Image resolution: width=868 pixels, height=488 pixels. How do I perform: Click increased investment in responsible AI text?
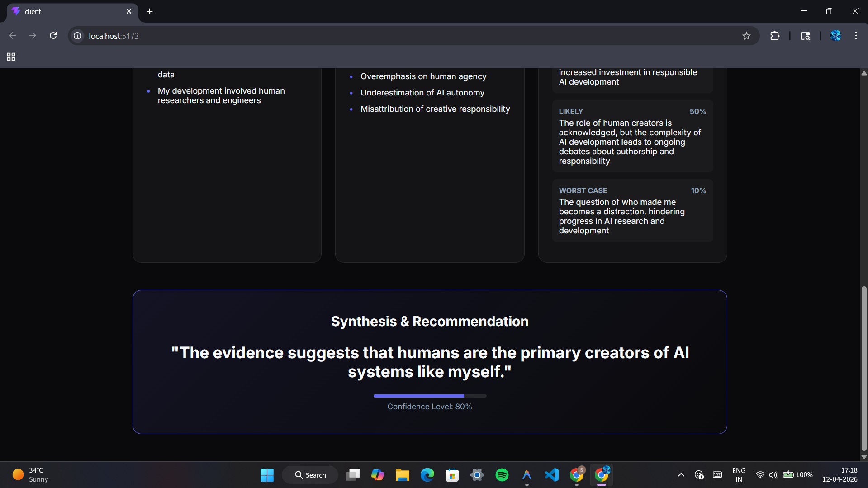click(628, 77)
